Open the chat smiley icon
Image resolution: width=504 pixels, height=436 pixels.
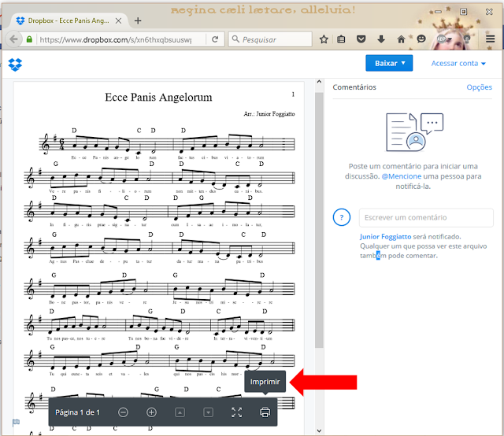click(421, 39)
